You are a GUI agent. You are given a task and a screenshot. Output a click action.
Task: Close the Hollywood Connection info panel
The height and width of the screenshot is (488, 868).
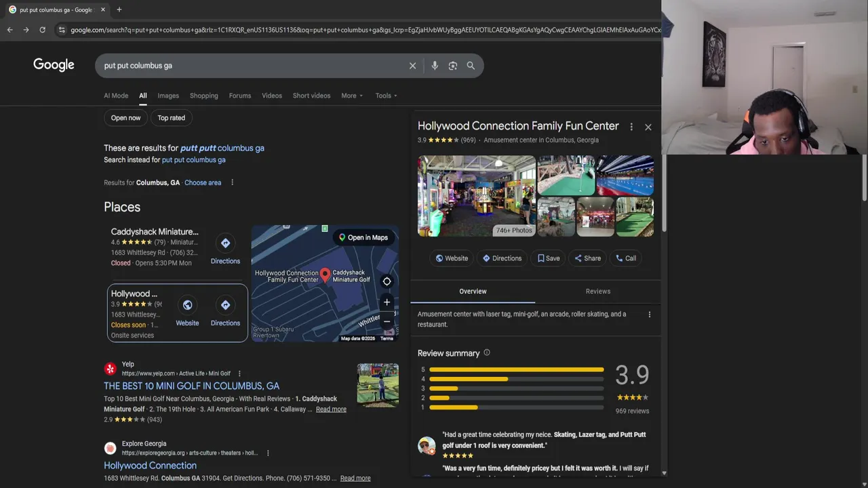click(648, 127)
